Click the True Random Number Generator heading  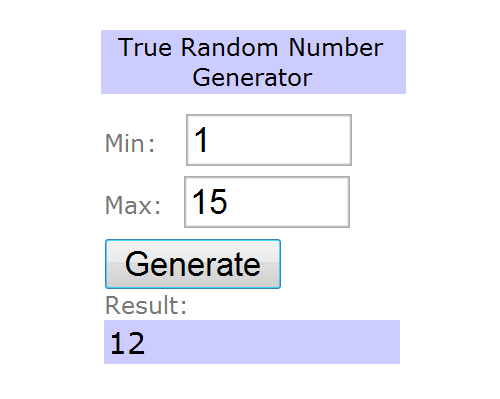[x=253, y=62]
